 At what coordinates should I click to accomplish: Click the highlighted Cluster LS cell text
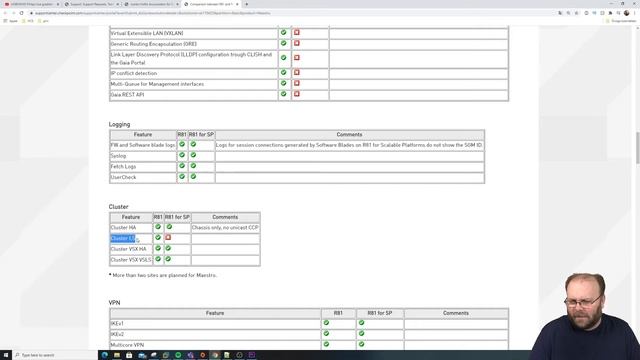pos(122,238)
